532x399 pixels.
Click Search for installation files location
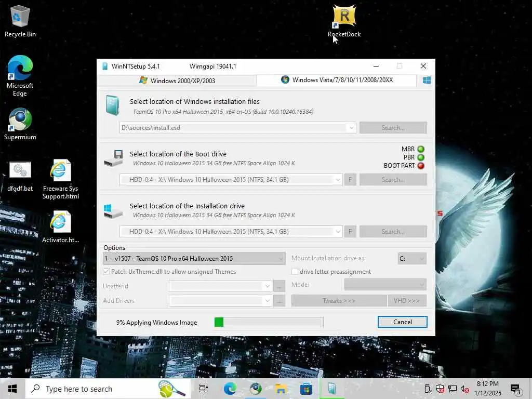pyautogui.click(x=393, y=128)
